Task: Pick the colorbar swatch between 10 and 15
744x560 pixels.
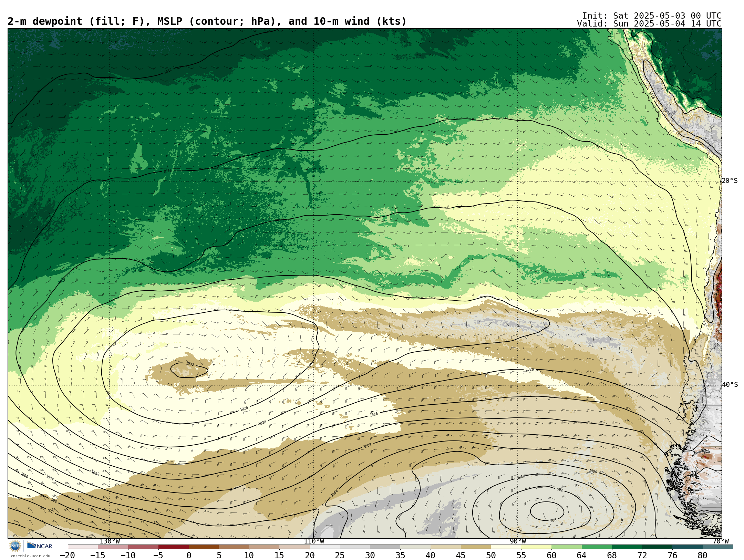Action: point(264,547)
